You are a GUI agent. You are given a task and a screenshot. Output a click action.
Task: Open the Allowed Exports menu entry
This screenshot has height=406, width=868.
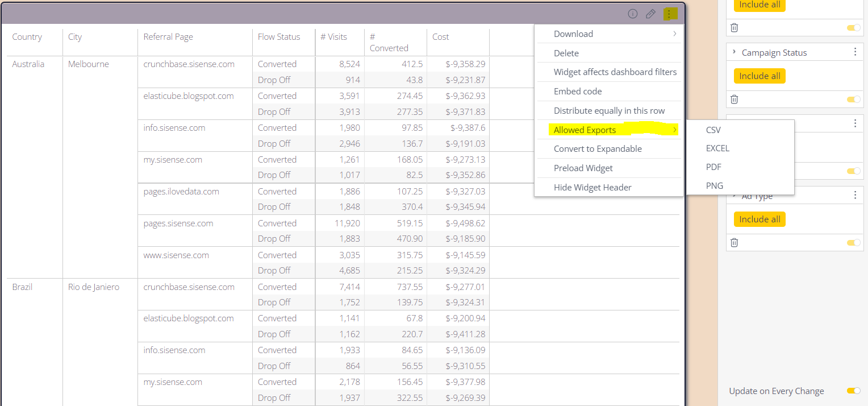[x=608, y=130]
